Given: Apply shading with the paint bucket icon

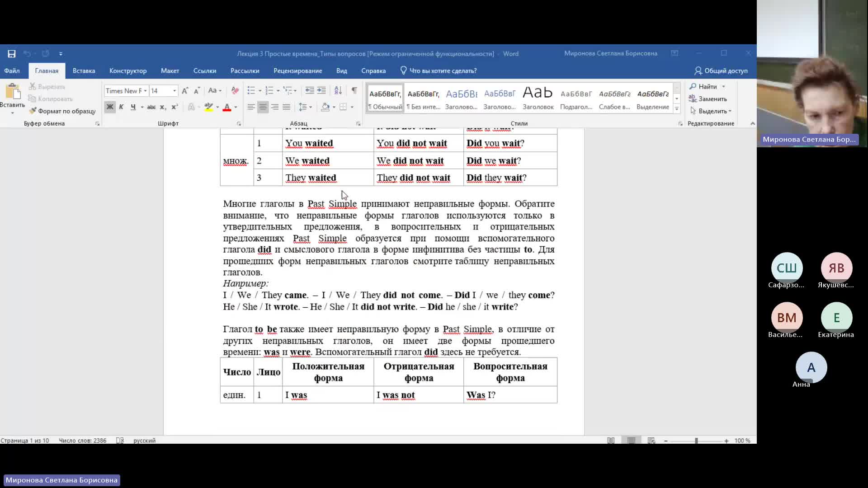Looking at the screenshot, I should coord(325,107).
